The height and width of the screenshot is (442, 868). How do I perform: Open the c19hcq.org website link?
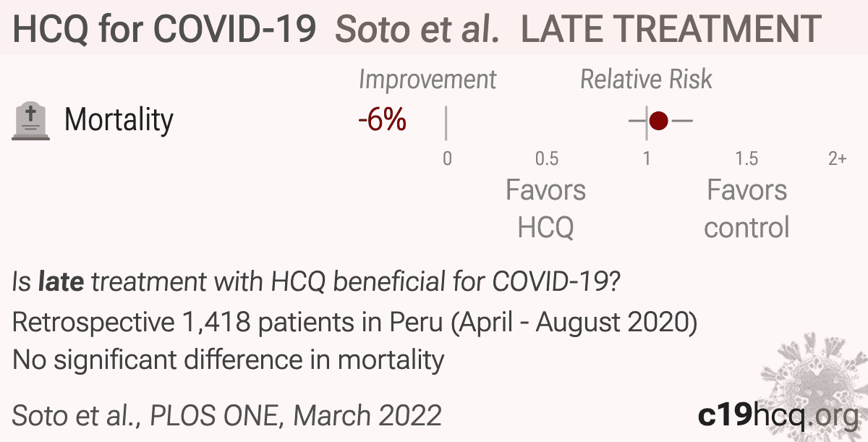coord(778,415)
